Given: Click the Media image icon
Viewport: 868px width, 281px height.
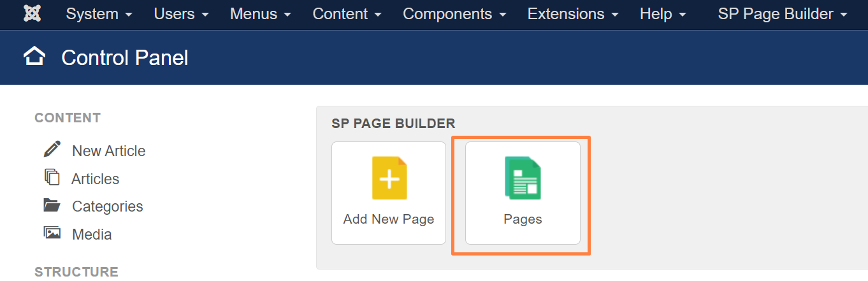Looking at the screenshot, I should [x=52, y=233].
